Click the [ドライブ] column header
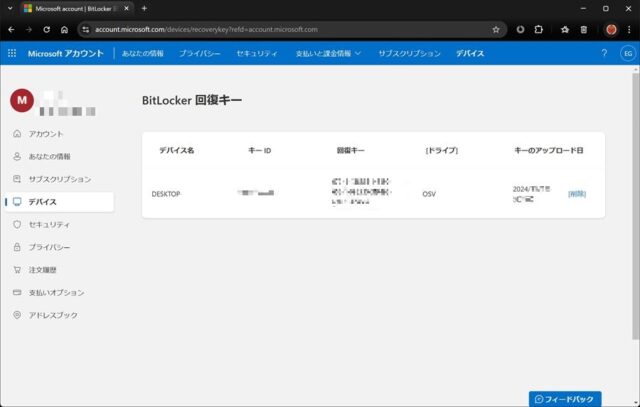Screen dimensions: 640x407 [441, 151]
